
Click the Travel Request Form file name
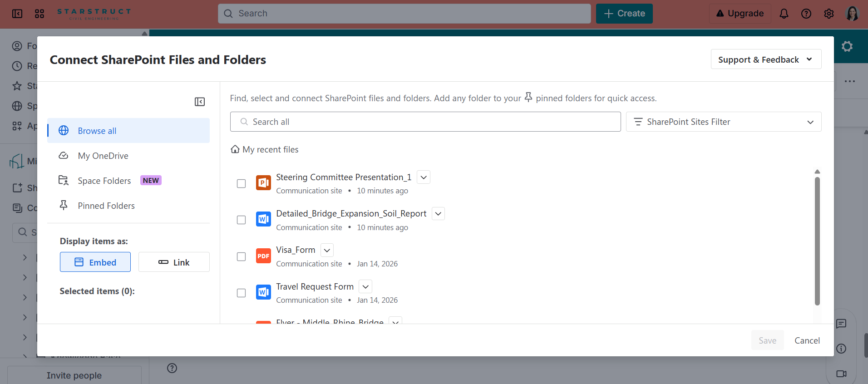point(315,286)
